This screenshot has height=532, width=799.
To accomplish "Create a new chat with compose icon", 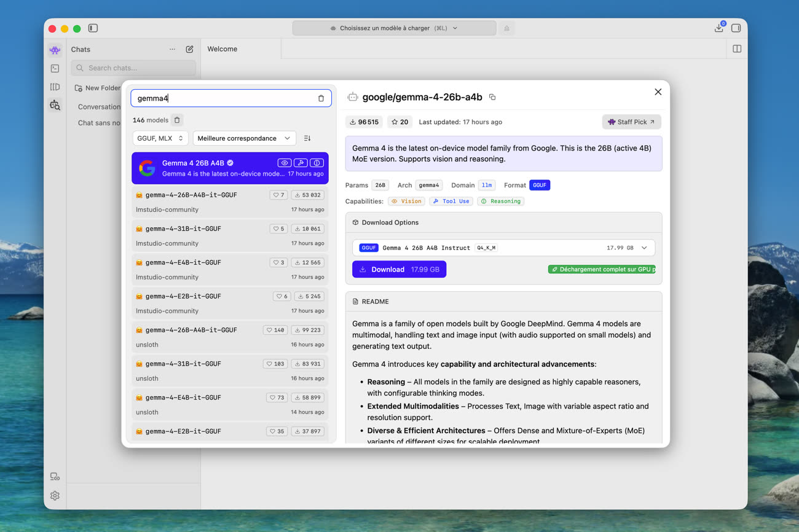I will [189, 49].
